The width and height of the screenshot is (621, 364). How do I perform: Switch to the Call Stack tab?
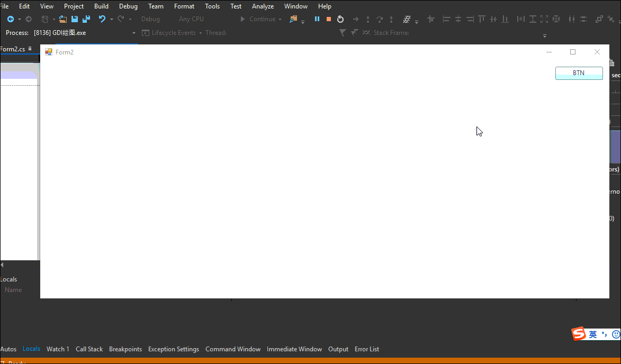pyautogui.click(x=89, y=349)
